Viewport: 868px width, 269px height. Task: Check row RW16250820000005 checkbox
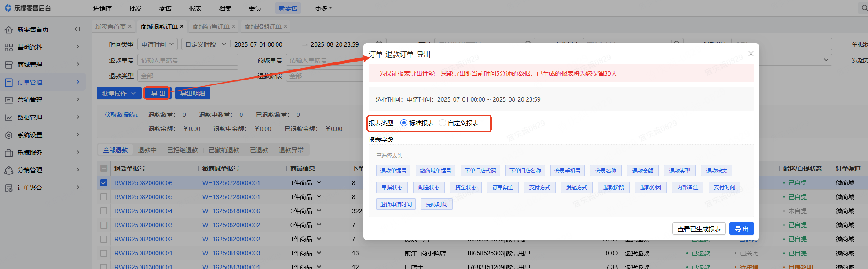104,197
